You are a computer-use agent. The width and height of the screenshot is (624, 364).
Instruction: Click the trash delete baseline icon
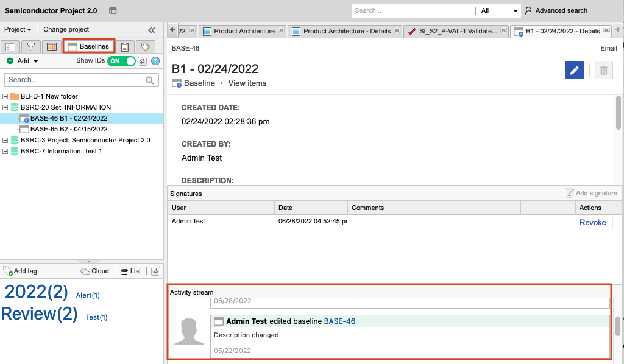[603, 71]
